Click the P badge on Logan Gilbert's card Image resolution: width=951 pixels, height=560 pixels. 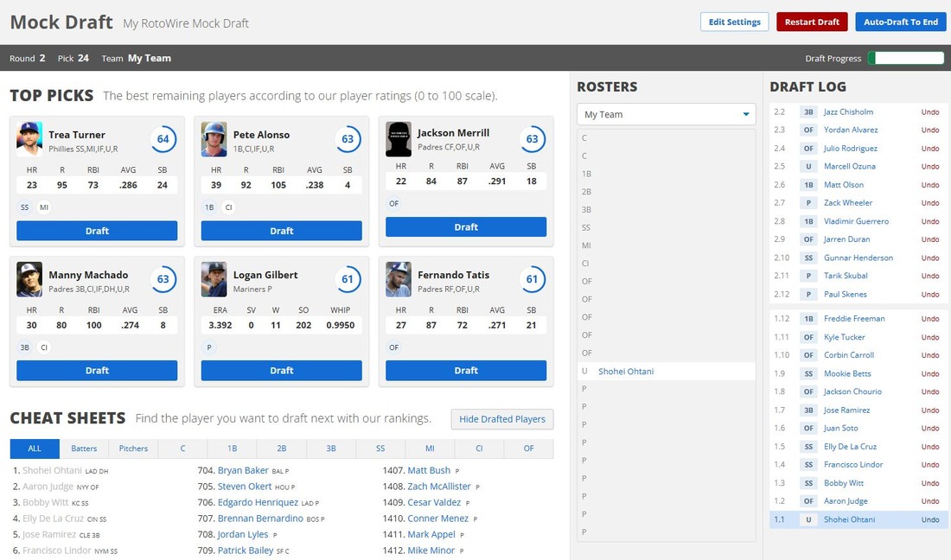tap(207, 347)
